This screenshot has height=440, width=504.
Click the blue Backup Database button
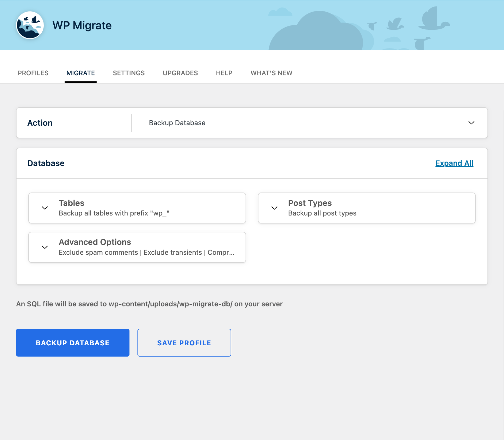point(73,343)
